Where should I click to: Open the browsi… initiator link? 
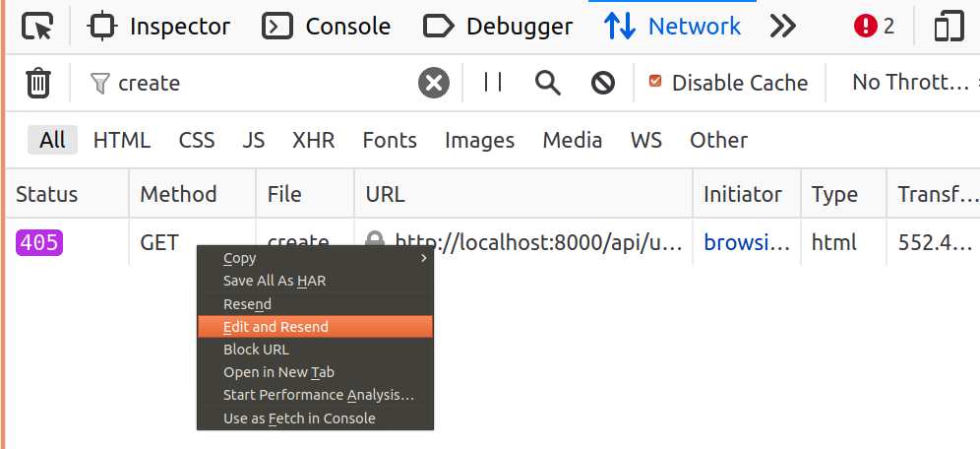tap(747, 242)
